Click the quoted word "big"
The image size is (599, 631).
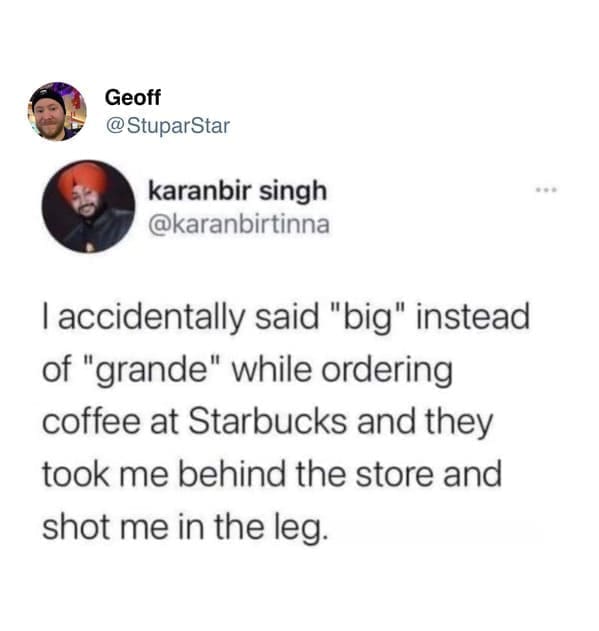[366, 318]
